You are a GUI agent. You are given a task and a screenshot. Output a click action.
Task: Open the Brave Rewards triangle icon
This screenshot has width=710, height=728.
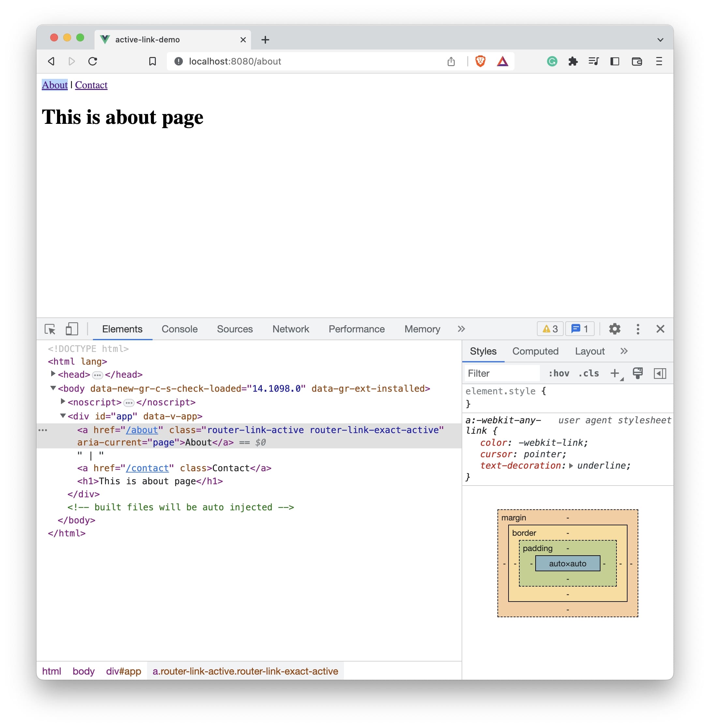[503, 61]
